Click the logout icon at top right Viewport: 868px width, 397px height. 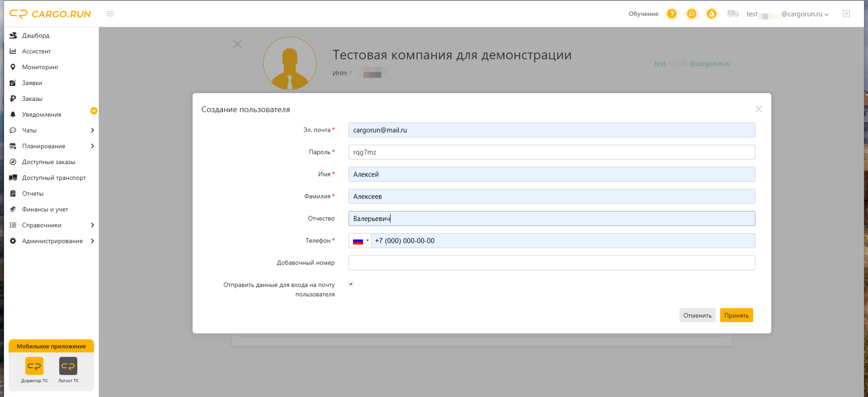[x=846, y=14]
